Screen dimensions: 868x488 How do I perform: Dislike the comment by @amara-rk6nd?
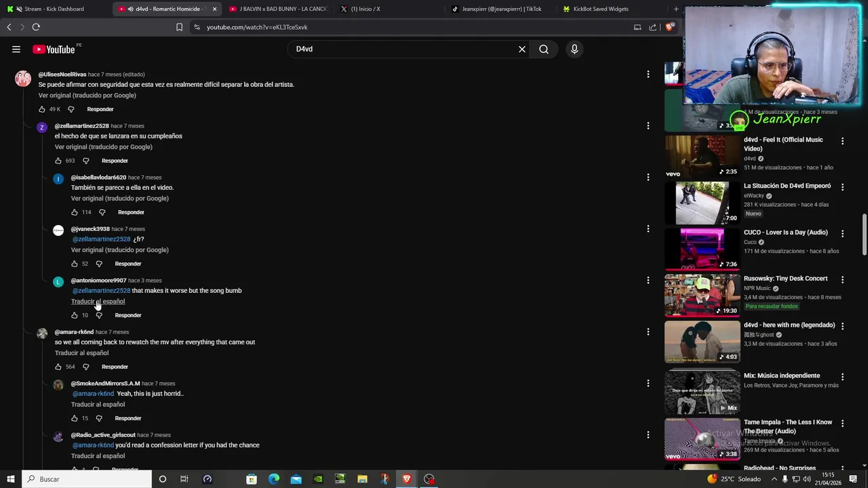point(86,367)
